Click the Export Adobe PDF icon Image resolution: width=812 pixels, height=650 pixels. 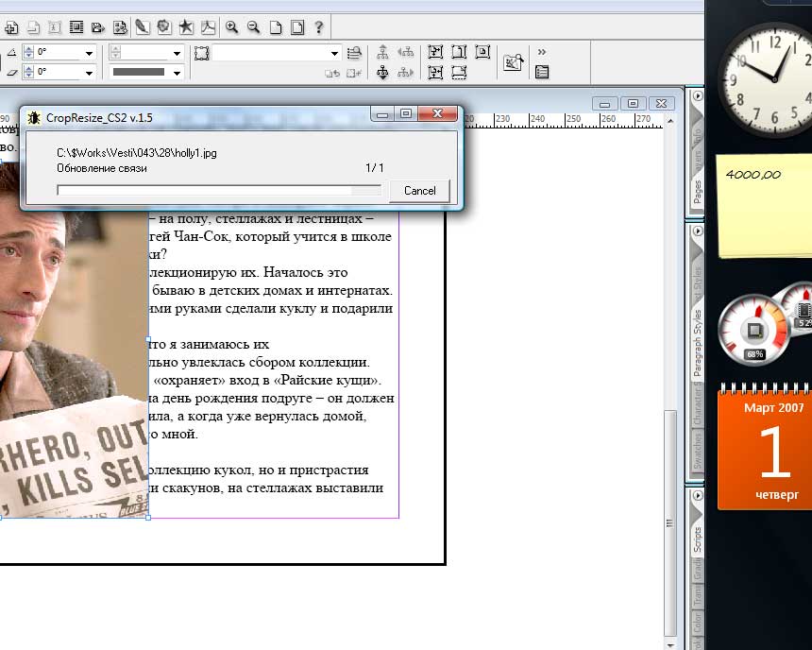tap(208, 27)
